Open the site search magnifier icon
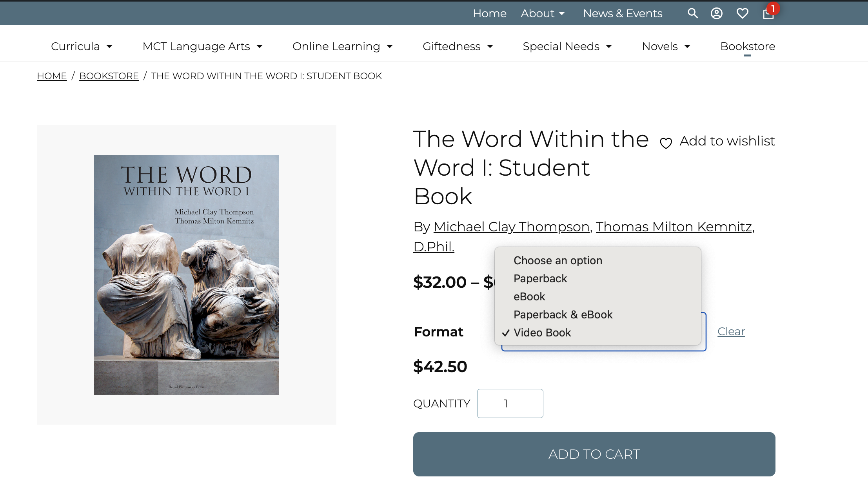The height and width of the screenshot is (487, 868). pos(693,13)
